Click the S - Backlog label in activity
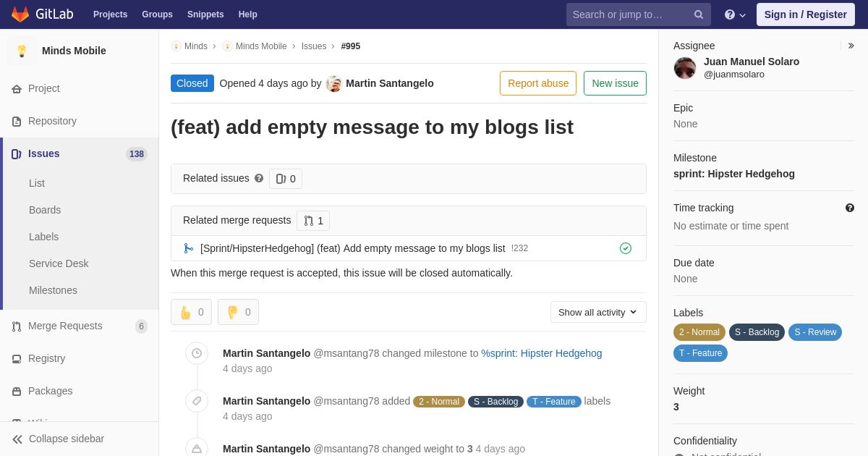The width and height of the screenshot is (868, 456). [x=495, y=402]
